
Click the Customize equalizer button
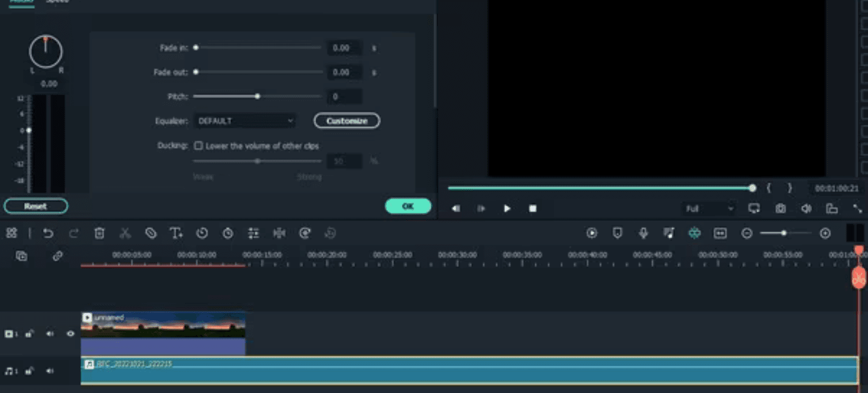click(347, 121)
